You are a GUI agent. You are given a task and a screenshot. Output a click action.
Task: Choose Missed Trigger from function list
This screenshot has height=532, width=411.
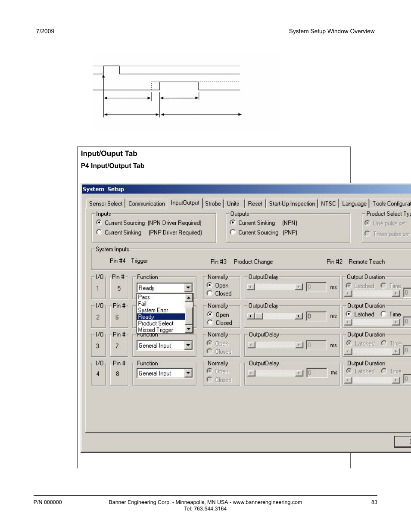coord(161,330)
